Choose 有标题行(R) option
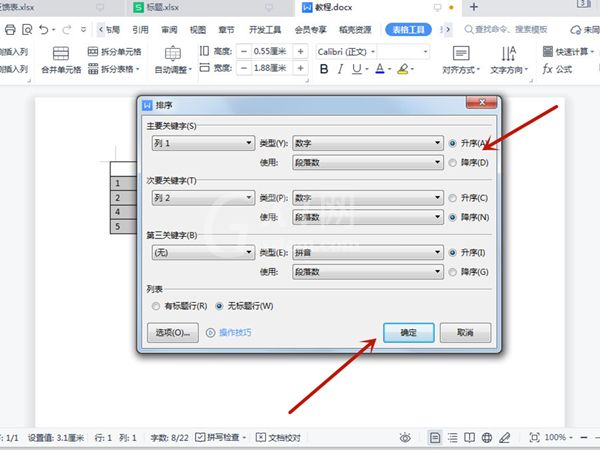Image resolution: width=600 pixels, height=450 pixels. (x=156, y=306)
